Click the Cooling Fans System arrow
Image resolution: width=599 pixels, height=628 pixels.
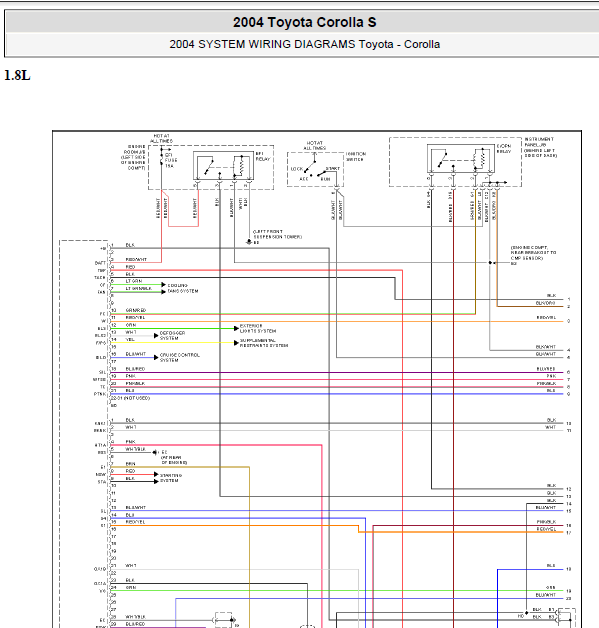coord(163,284)
